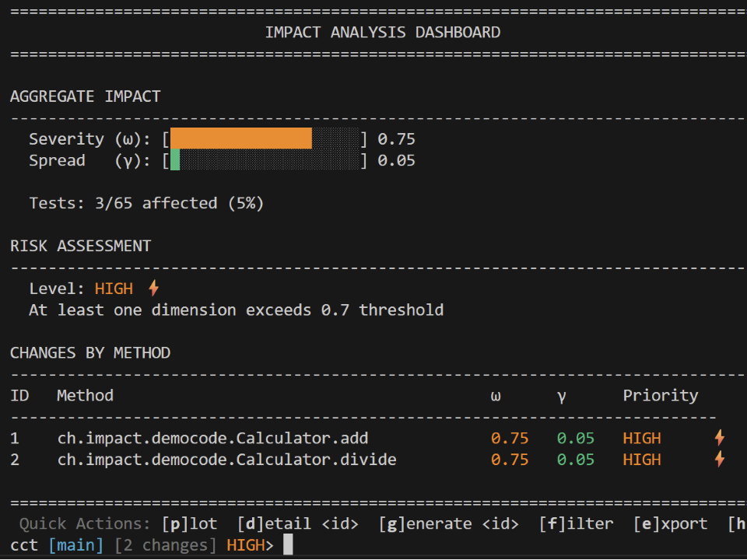This screenshot has width=747, height=560.
Task: Click the γ value 0.05 for Calculator.add
Action: click(x=576, y=438)
